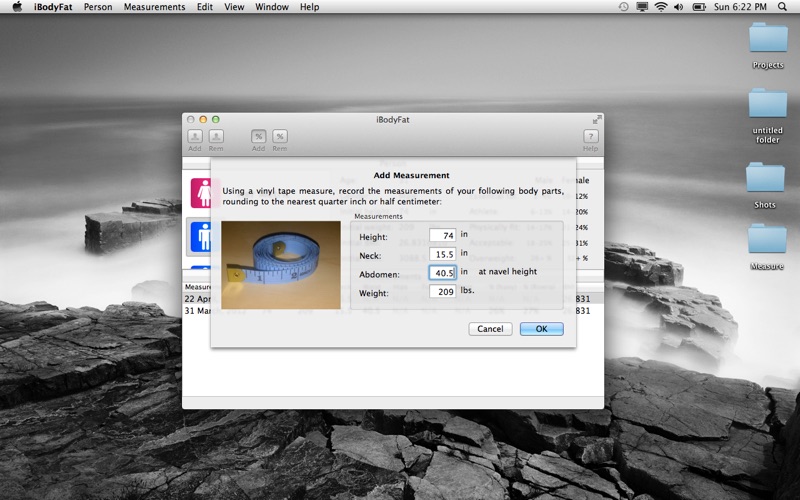Click the Remove Measurement percent icon
800x500 pixels.
(x=280, y=136)
